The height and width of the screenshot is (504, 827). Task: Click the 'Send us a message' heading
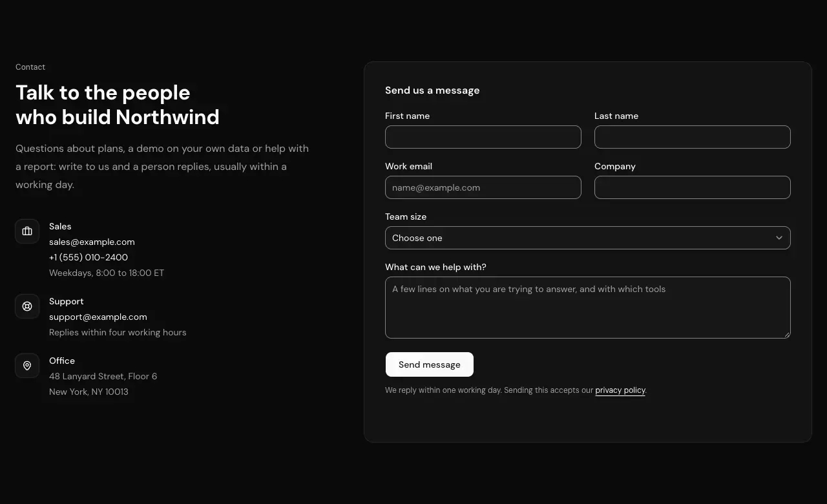pos(432,90)
